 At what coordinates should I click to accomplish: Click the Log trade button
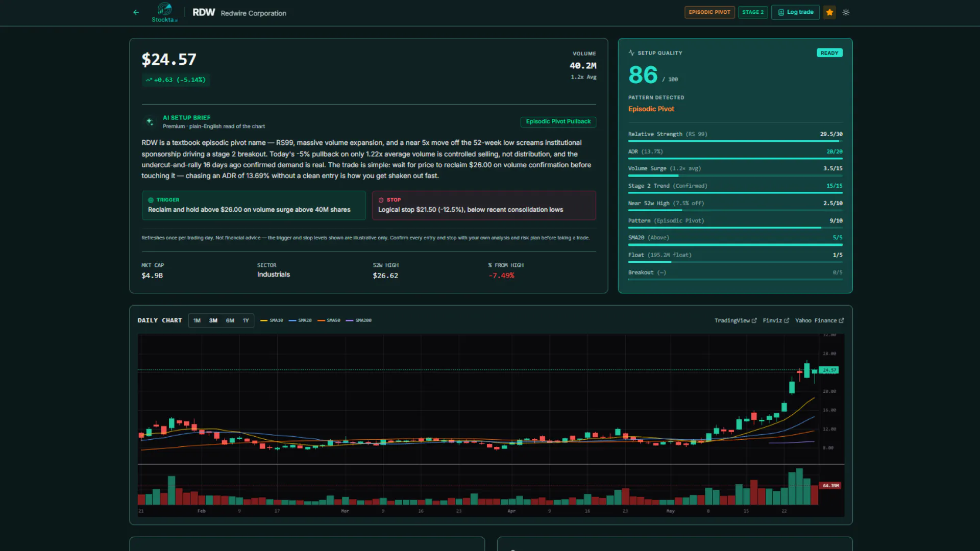click(x=795, y=12)
